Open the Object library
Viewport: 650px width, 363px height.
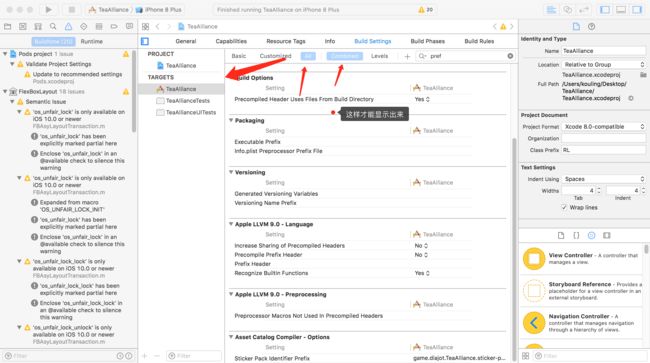(592, 235)
